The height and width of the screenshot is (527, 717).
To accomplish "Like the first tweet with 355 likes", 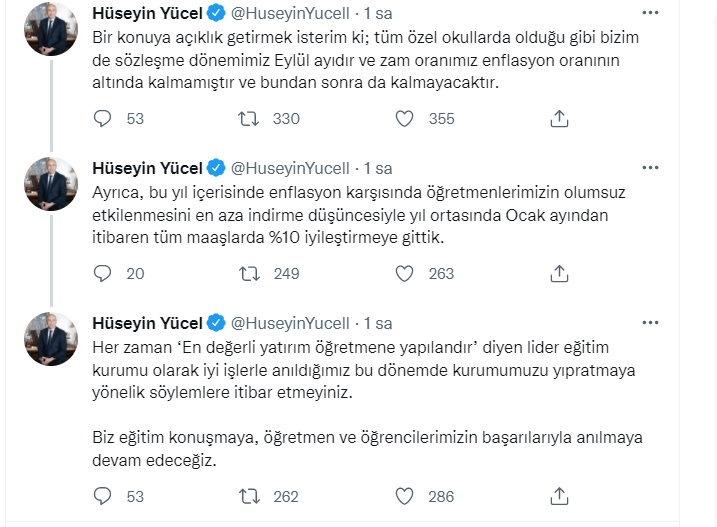I will 405,118.
